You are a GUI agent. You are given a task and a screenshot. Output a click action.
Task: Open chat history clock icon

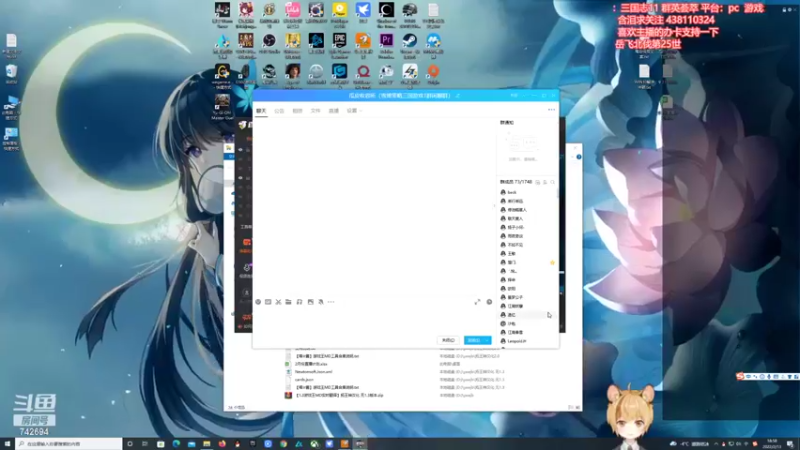[489, 302]
